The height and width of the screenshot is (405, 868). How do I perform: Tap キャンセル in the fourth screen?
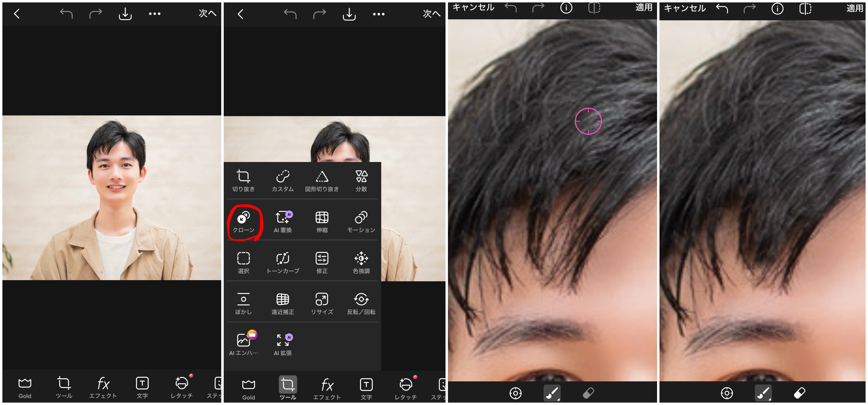click(x=685, y=8)
